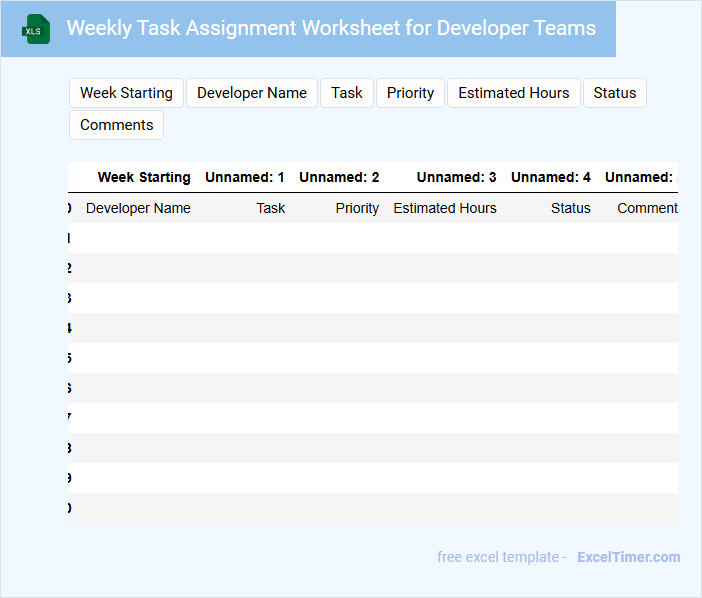Click the Task tag button
Viewport: 702px width, 598px height.
tap(347, 93)
